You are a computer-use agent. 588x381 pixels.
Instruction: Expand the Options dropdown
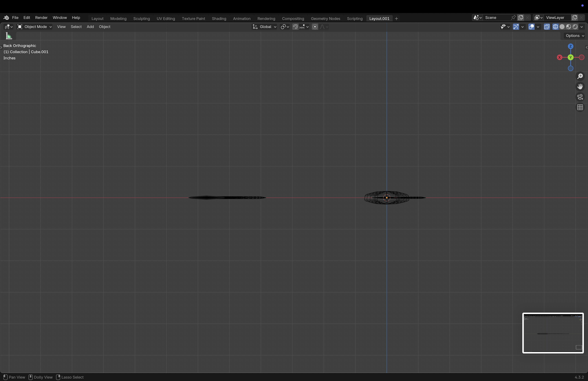575,36
